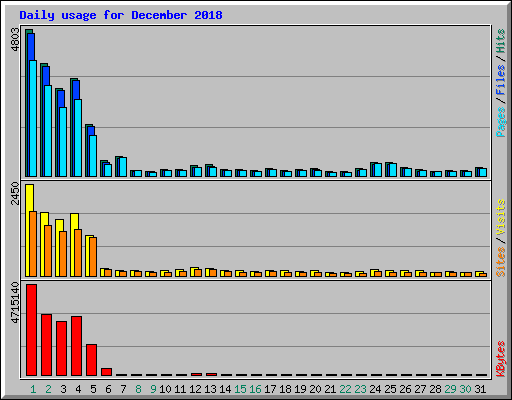Click the cyan pages bar for day 24

[x=378, y=170]
